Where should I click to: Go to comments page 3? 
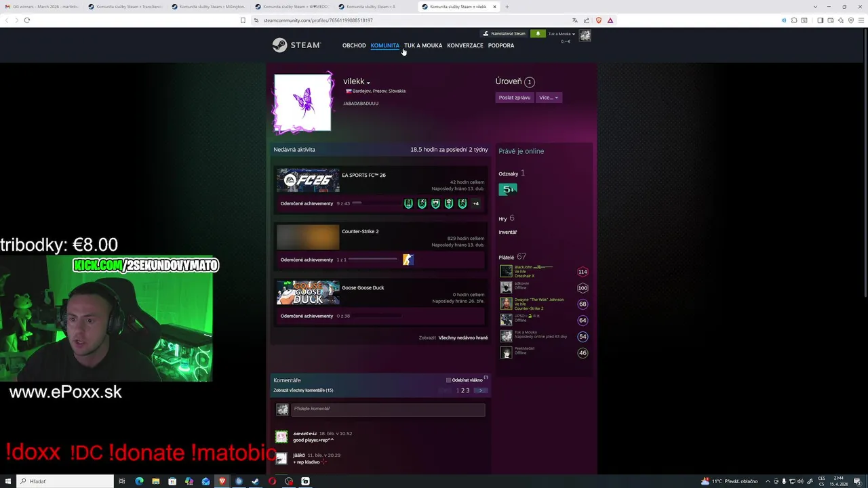[467, 390]
